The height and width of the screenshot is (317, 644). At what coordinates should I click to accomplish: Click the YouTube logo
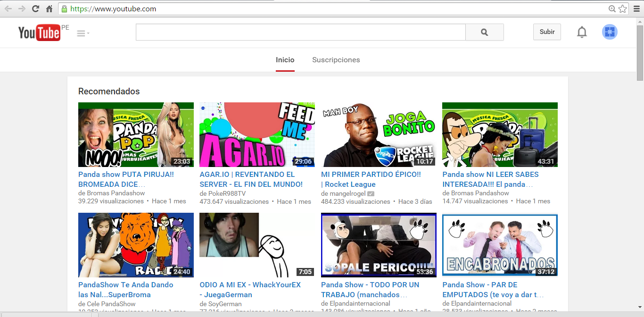39,33
